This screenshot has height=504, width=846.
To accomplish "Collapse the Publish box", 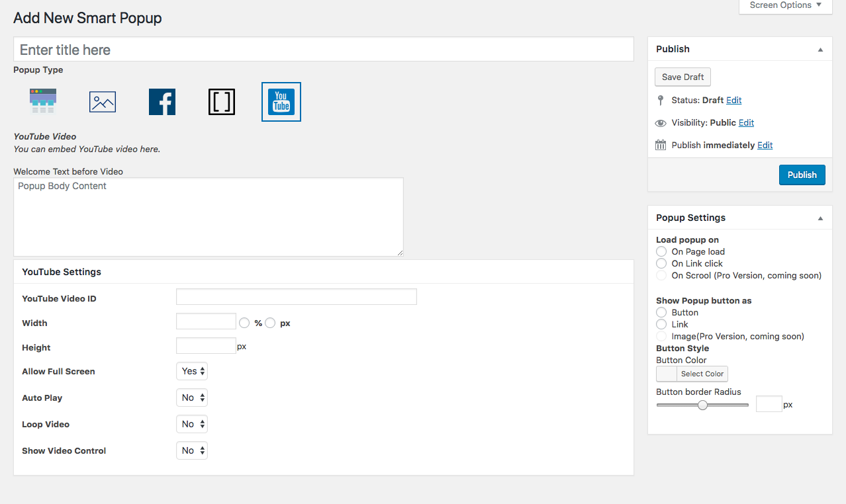I will tap(820, 50).
